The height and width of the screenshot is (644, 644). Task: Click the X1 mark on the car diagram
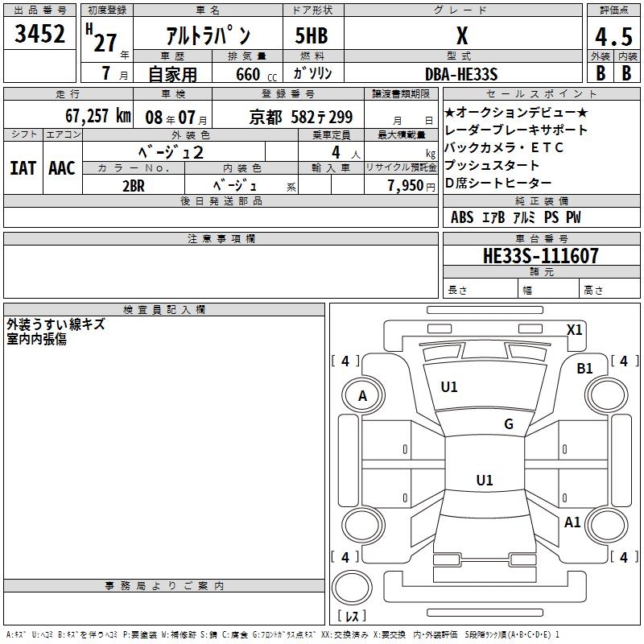pos(574,330)
